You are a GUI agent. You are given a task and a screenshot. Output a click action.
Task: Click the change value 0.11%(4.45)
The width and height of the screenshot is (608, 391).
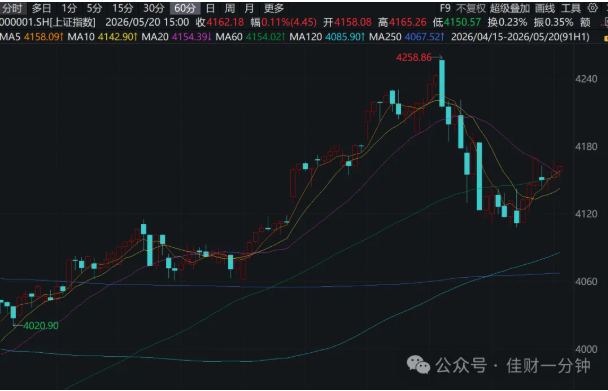289,22
